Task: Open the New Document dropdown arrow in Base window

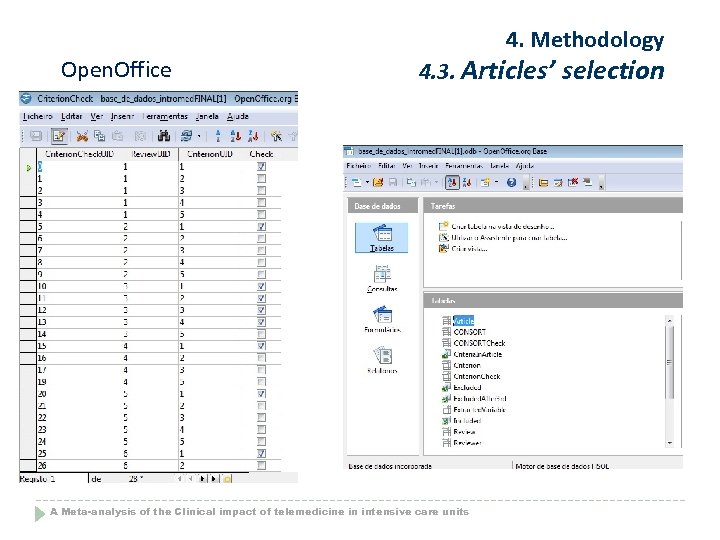Action: (x=367, y=182)
